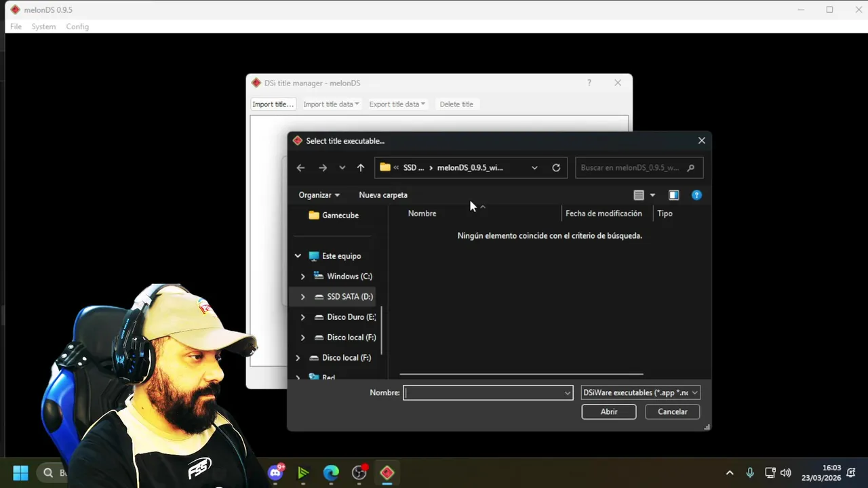Select Disco Duro (E:) drive

pos(344,317)
